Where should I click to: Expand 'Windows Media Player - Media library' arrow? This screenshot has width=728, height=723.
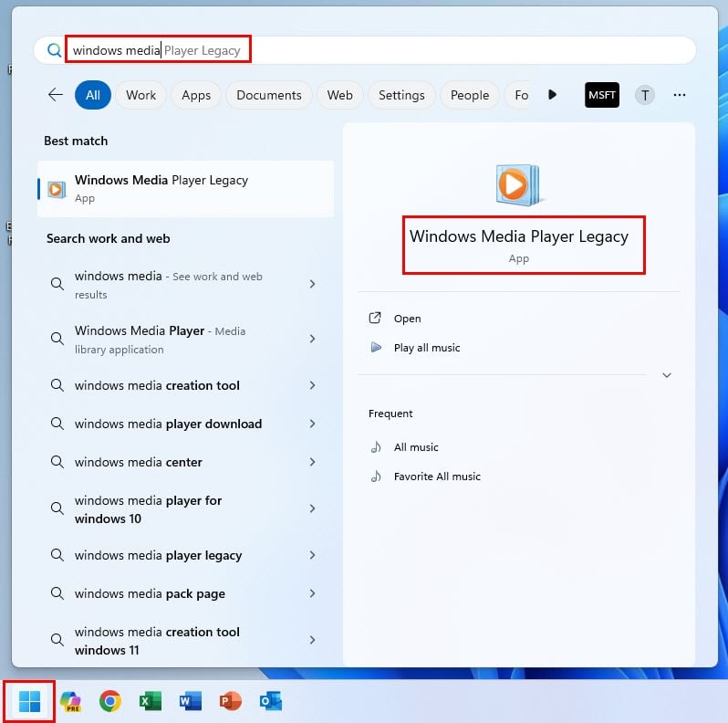pos(313,339)
